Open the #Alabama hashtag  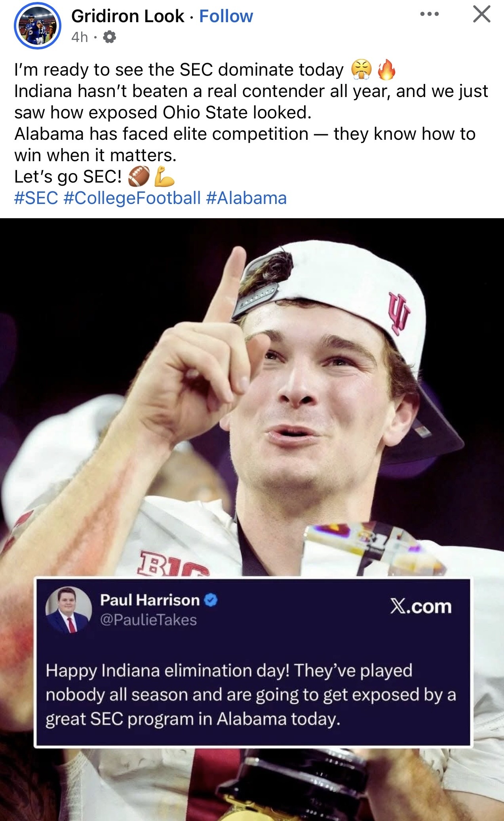(x=246, y=198)
